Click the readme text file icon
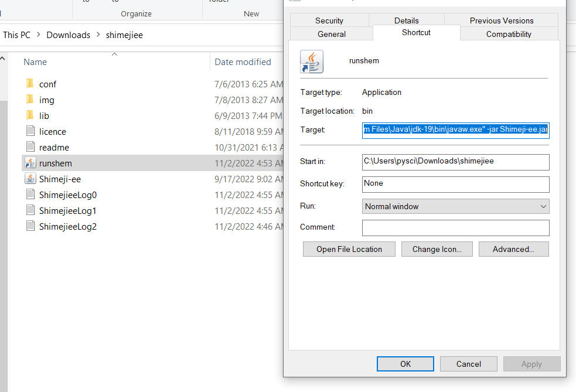The width and height of the screenshot is (576, 392). point(30,147)
